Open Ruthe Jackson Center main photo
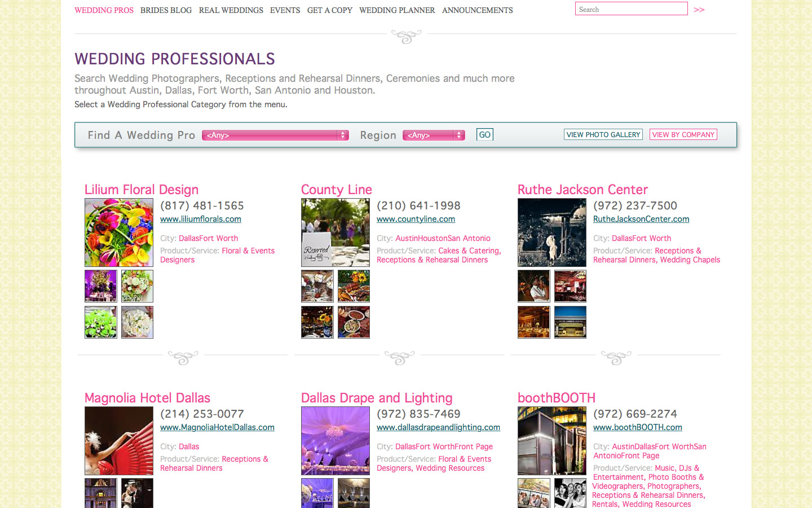Screen dimensions: 812x508 552,233
